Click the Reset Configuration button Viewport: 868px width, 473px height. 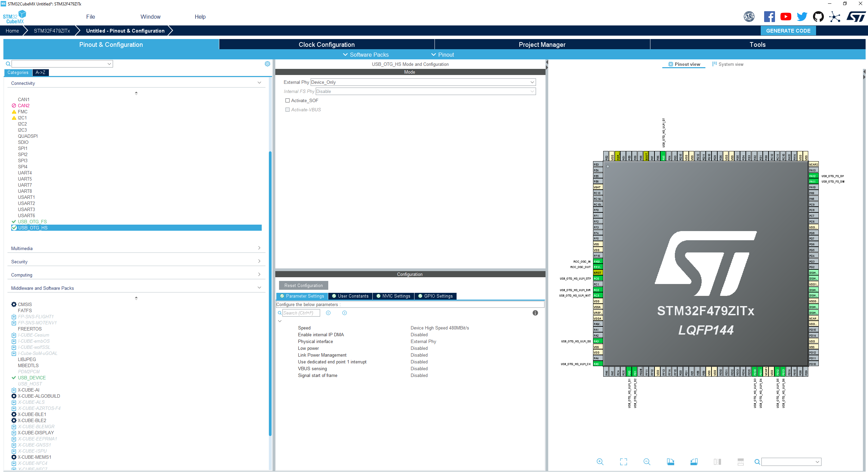[303, 285]
